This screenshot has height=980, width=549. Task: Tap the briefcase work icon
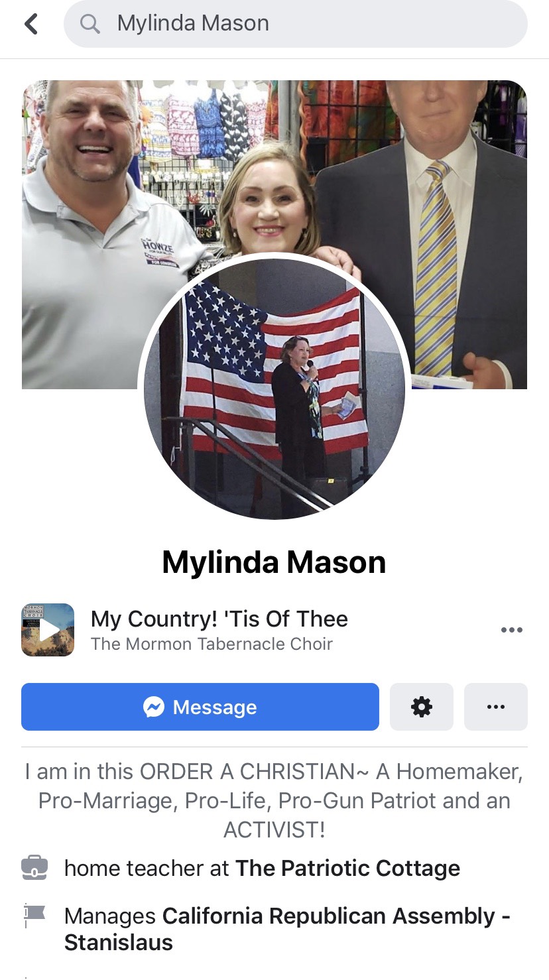[x=34, y=867]
